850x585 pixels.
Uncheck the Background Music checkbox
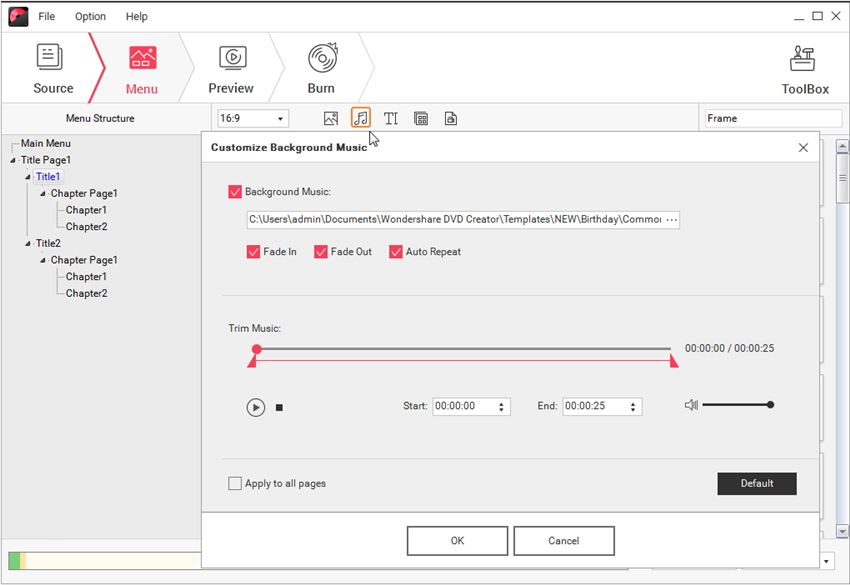[236, 192]
